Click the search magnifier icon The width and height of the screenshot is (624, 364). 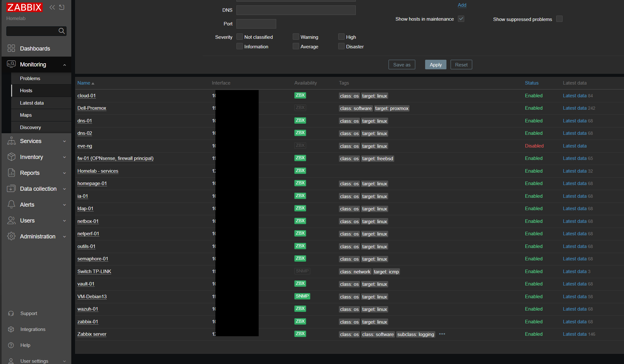pos(62,31)
